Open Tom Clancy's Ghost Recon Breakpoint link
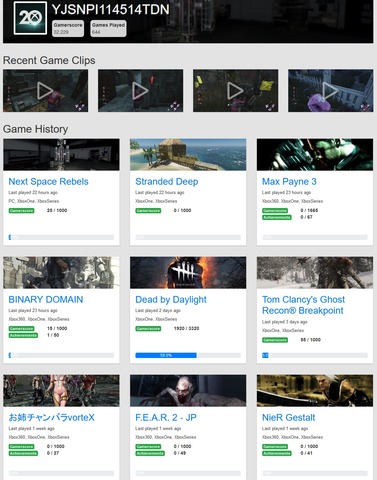Screen dimensions: 377x480 [303, 305]
